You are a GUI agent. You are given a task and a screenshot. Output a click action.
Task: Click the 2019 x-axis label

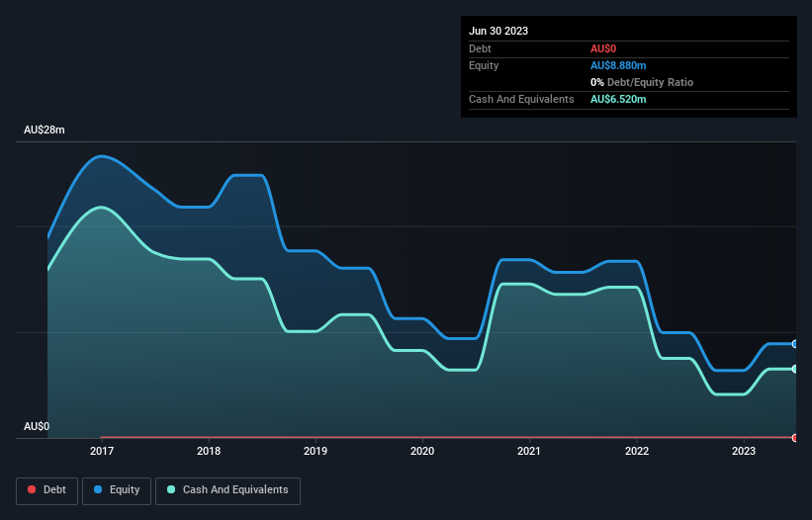(316, 451)
